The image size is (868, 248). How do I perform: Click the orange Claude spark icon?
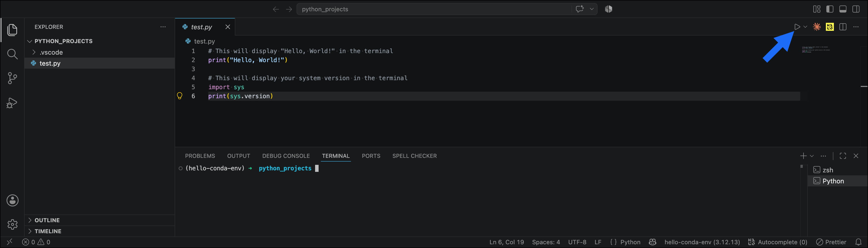point(817,27)
